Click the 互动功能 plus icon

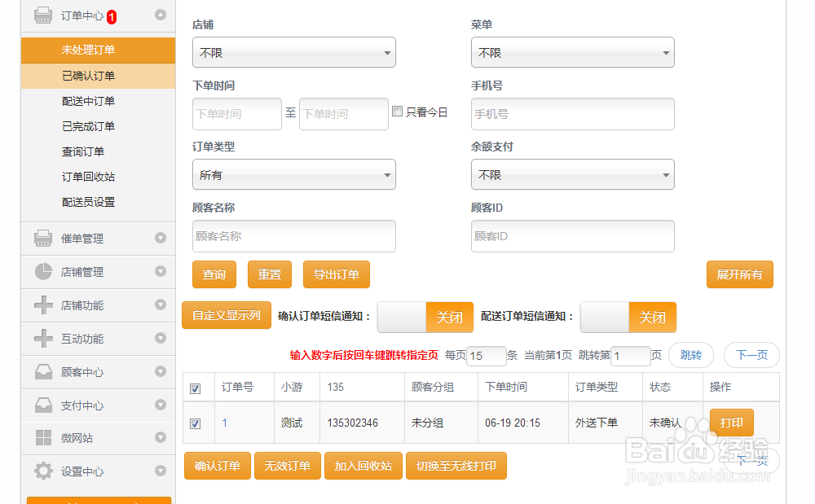(x=43, y=339)
